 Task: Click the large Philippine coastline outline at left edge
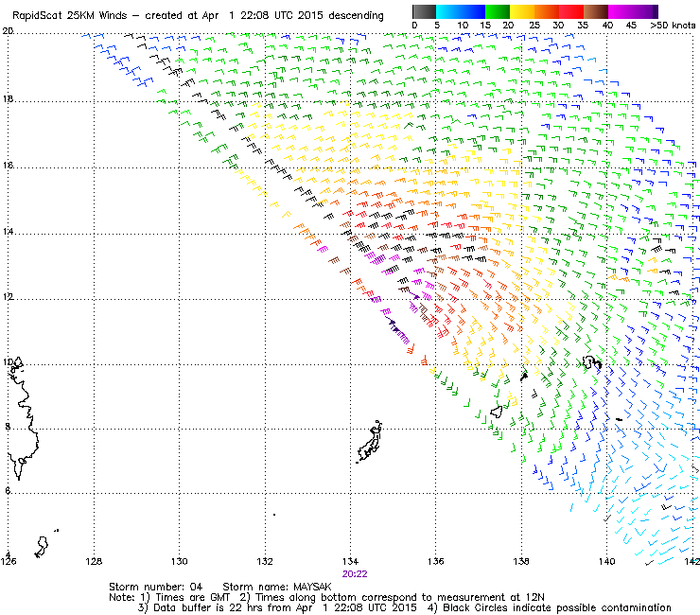point(22,418)
